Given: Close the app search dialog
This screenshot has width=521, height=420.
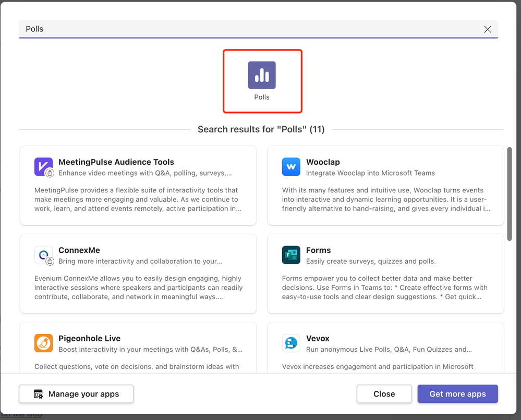Looking at the screenshot, I should click(384, 394).
